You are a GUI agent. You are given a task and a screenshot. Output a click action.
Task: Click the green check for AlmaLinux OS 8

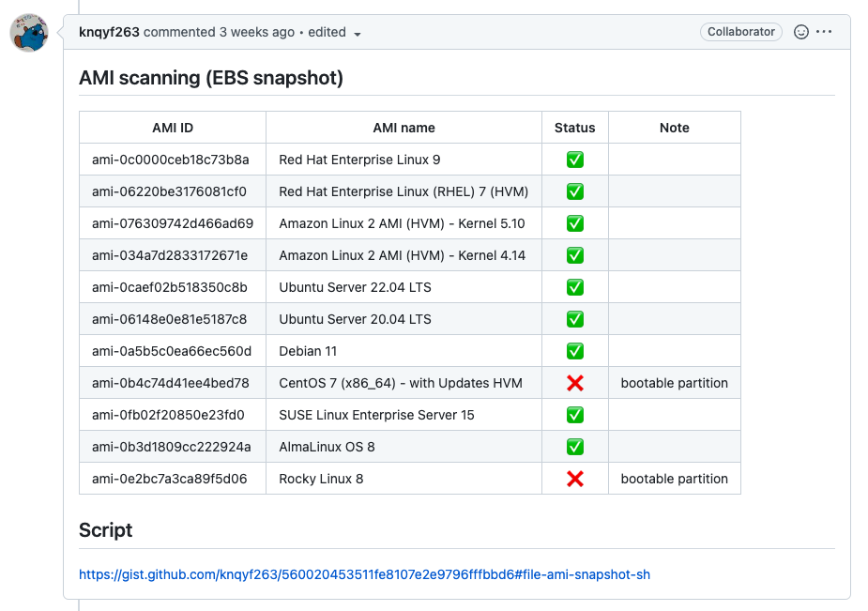tap(575, 447)
